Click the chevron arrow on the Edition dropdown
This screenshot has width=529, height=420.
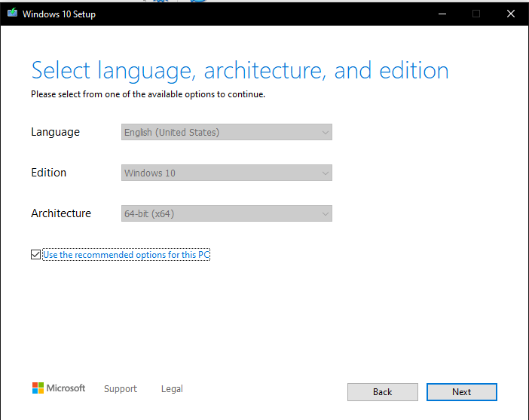326,173
